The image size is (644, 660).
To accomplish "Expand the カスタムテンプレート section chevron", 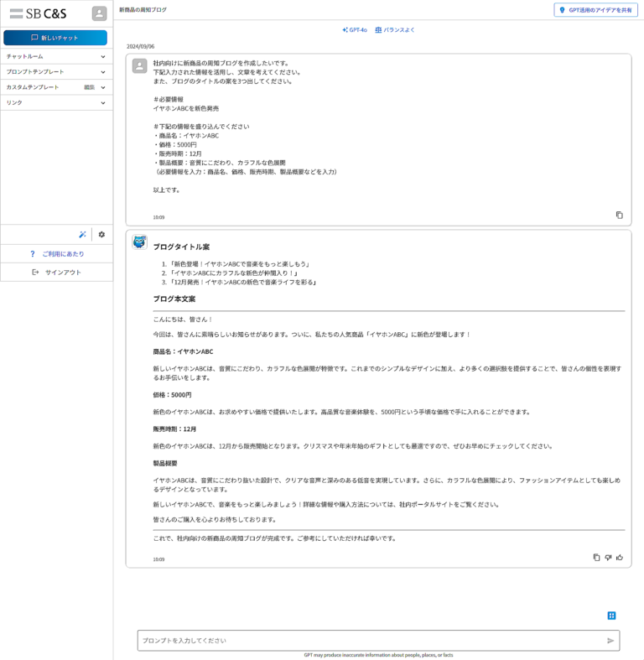I will pyautogui.click(x=103, y=87).
